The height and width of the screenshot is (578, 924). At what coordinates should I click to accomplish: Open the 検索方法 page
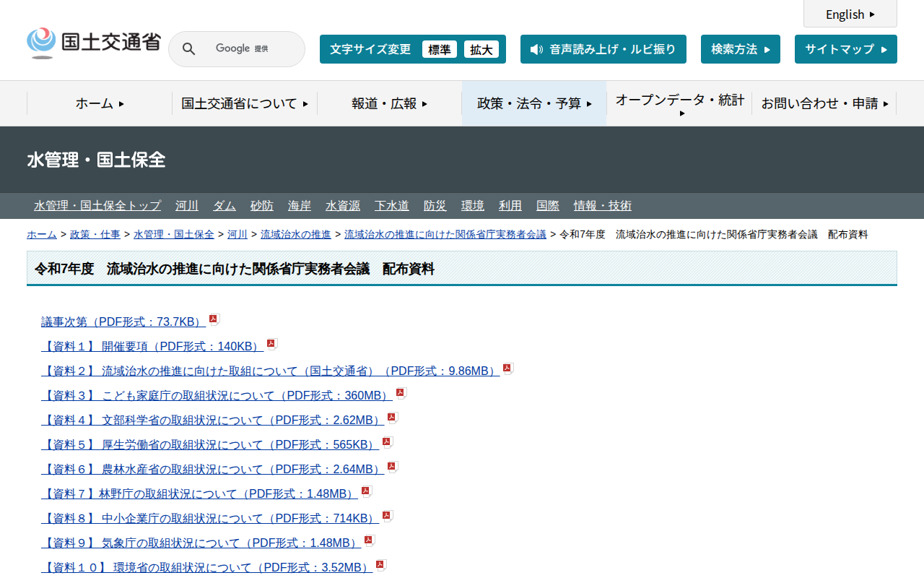(x=741, y=49)
